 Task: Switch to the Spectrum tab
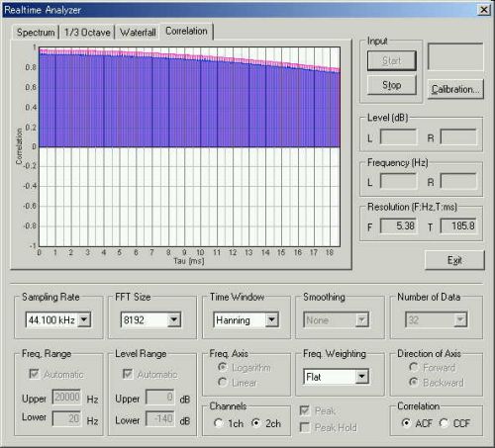point(36,33)
